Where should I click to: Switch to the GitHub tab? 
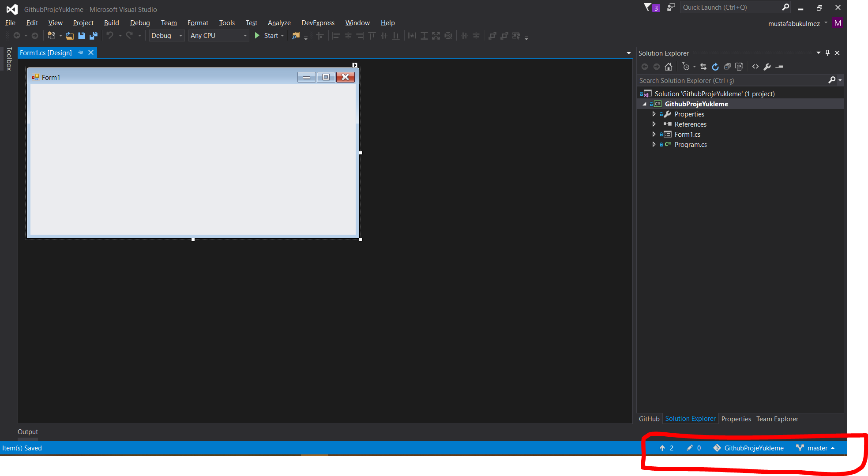649,419
